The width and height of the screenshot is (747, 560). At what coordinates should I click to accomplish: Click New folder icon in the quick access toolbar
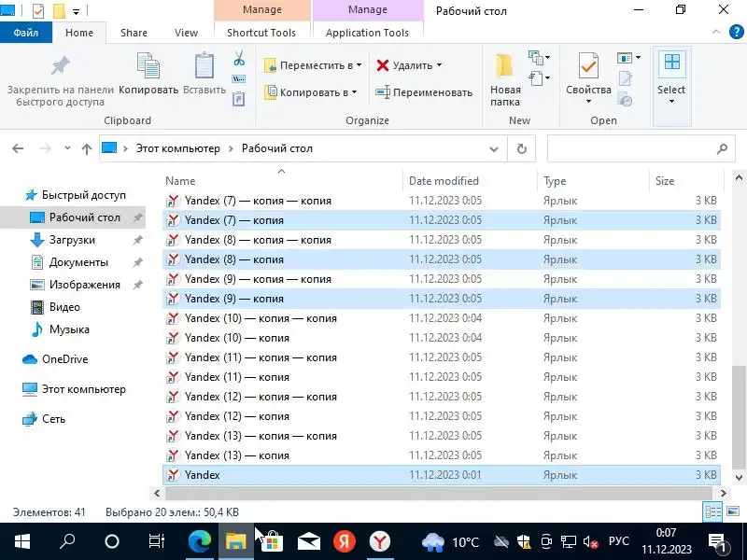coord(59,10)
